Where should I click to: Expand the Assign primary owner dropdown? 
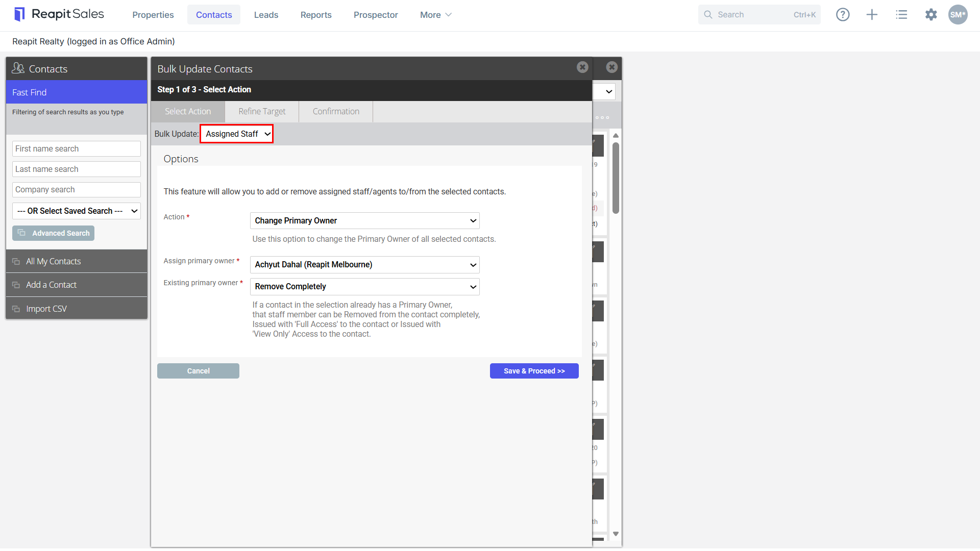(365, 264)
